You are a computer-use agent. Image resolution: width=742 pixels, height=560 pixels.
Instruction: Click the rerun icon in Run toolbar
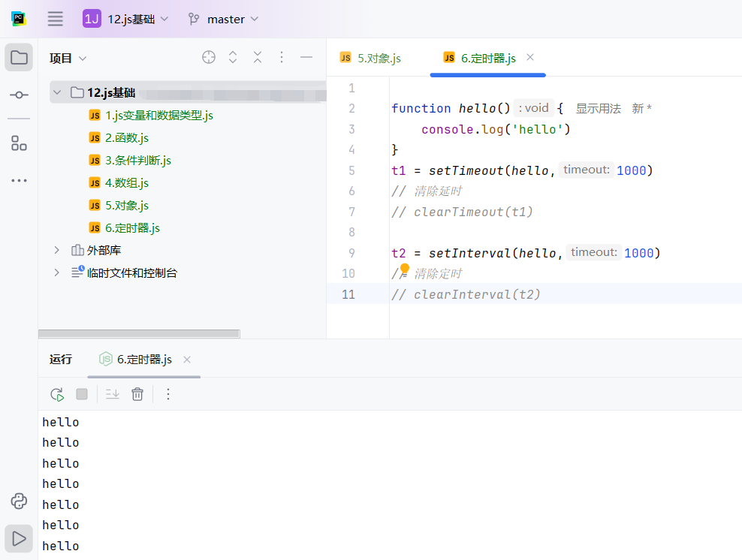57,394
